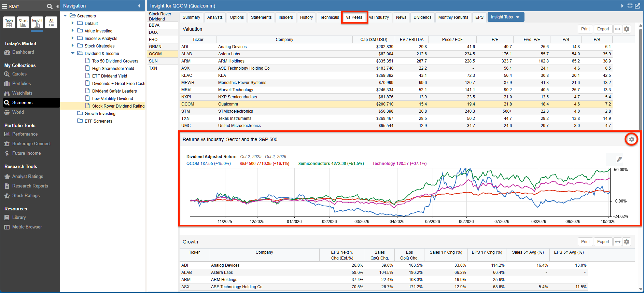Export the Valuation table
Viewport: 644px width, 293px height.
coord(603,29)
